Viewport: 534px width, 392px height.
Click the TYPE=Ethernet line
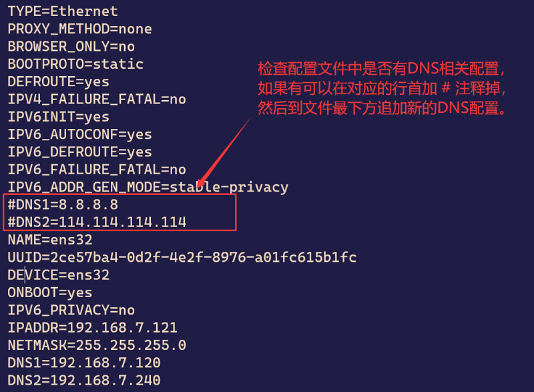pos(63,11)
